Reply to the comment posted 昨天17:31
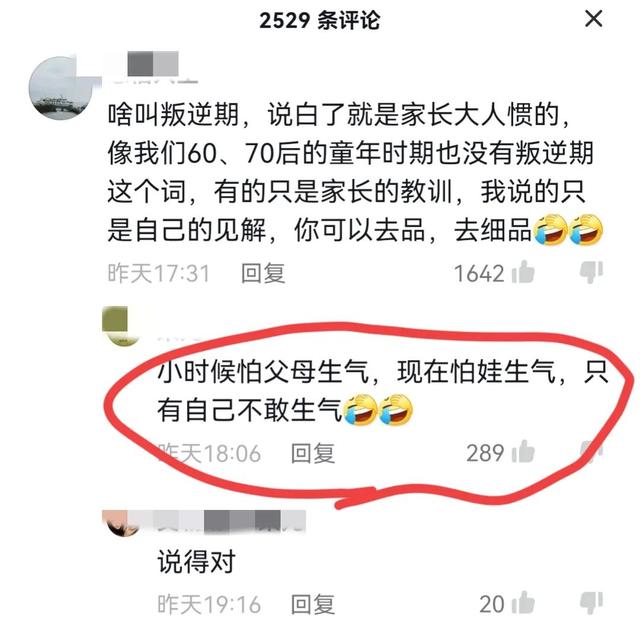Screen dimensions: 640x638 (263, 273)
